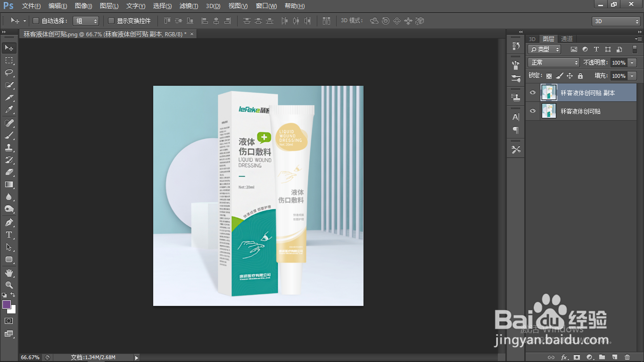This screenshot has height=362, width=644.
Task: Delete the selected layer
Action: tap(627, 357)
